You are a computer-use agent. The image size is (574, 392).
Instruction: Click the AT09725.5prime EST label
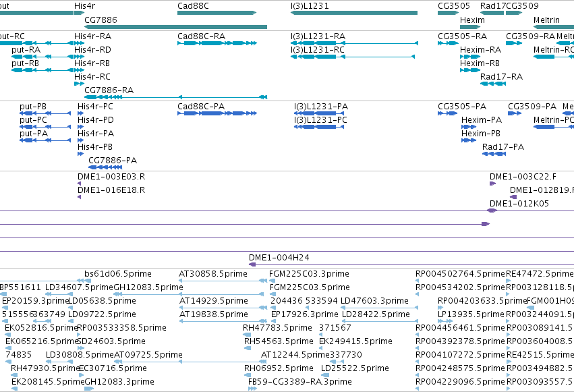point(148,355)
